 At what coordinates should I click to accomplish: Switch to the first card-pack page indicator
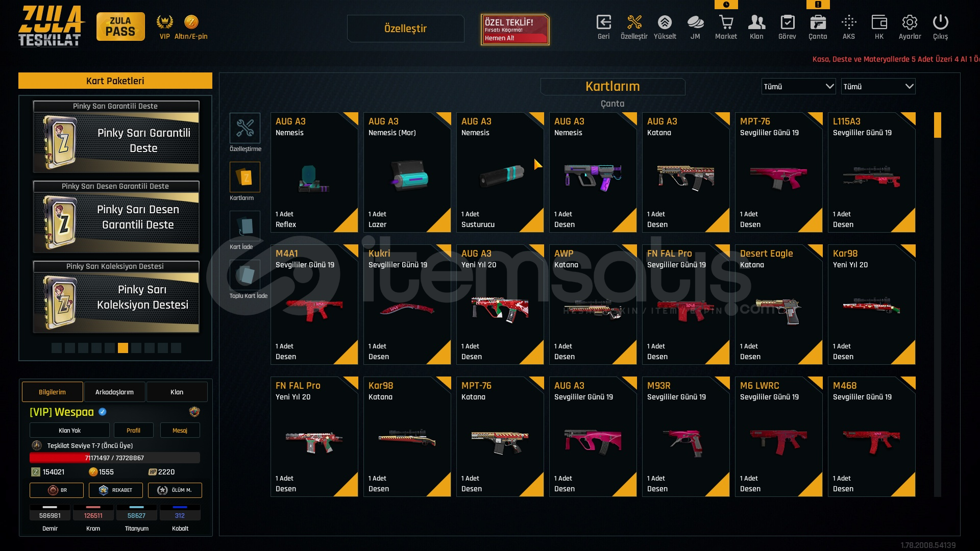pyautogui.click(x=57, y=348)
